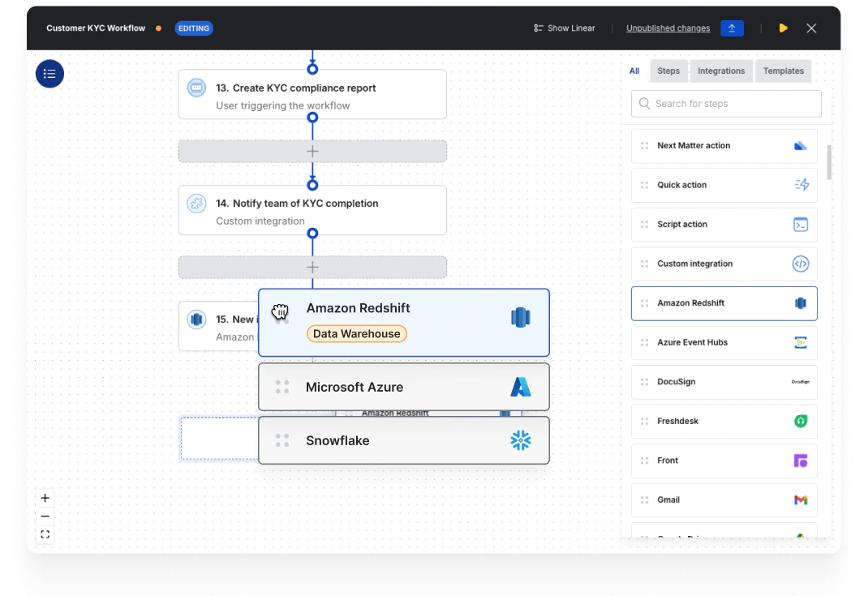Screen dimensions: 868x596
Task: Grab the Microsoft Azure card drag handle
Action: 282,387
